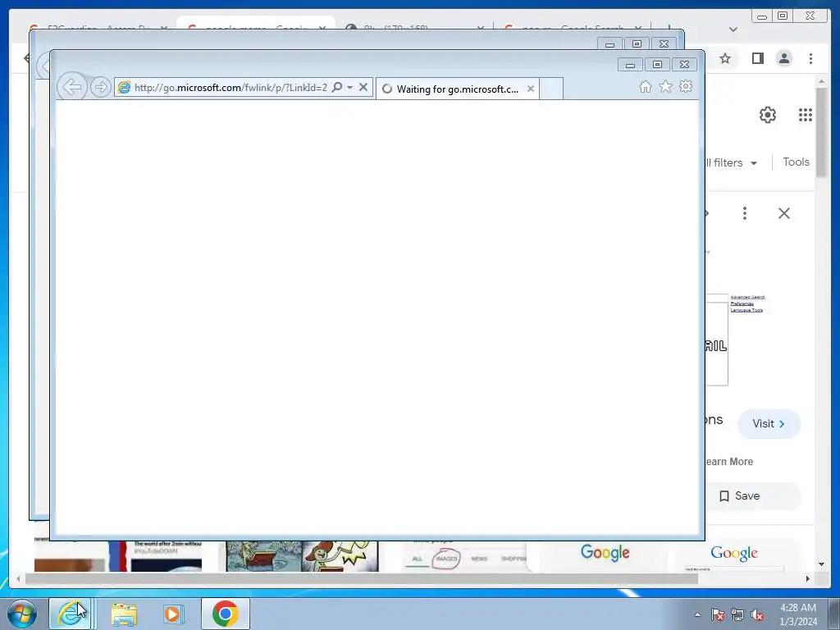Open a new tab in Internet Explorer

(x=550, y=89)
